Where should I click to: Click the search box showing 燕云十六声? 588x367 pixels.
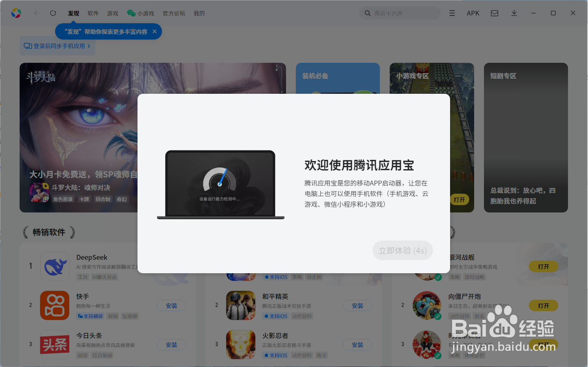tap(399, 13)
